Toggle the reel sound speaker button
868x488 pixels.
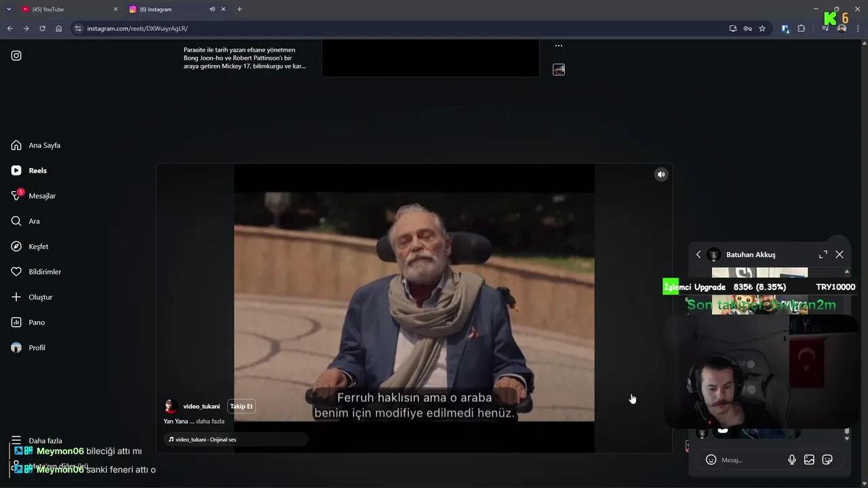[x=661, y=174]
